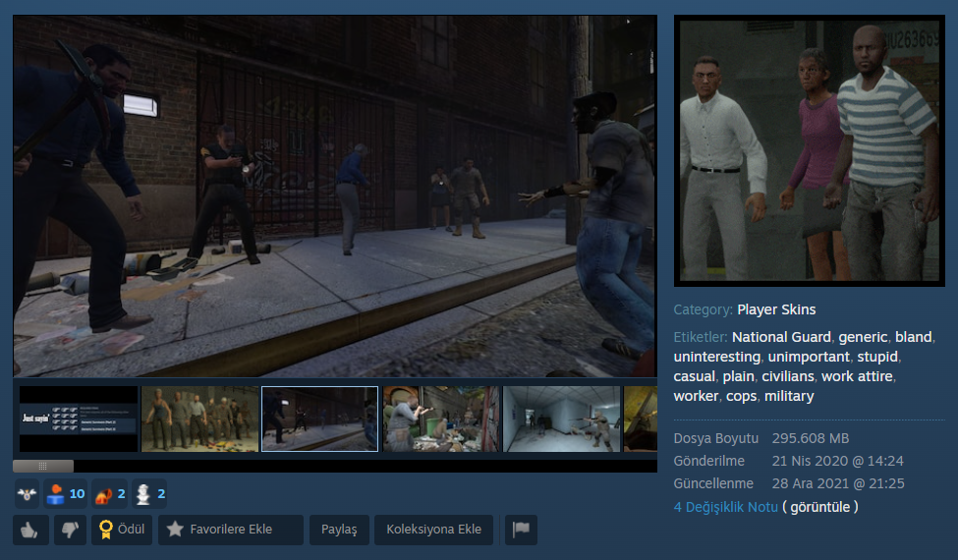
Task: Click the bland tag
Action: tap(914, 337)
